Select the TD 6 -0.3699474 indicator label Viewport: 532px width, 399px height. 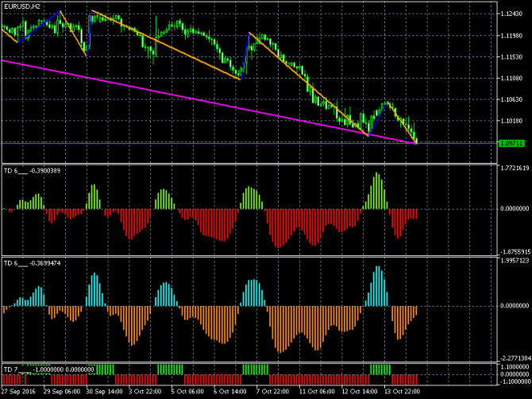tap(32, 263)
